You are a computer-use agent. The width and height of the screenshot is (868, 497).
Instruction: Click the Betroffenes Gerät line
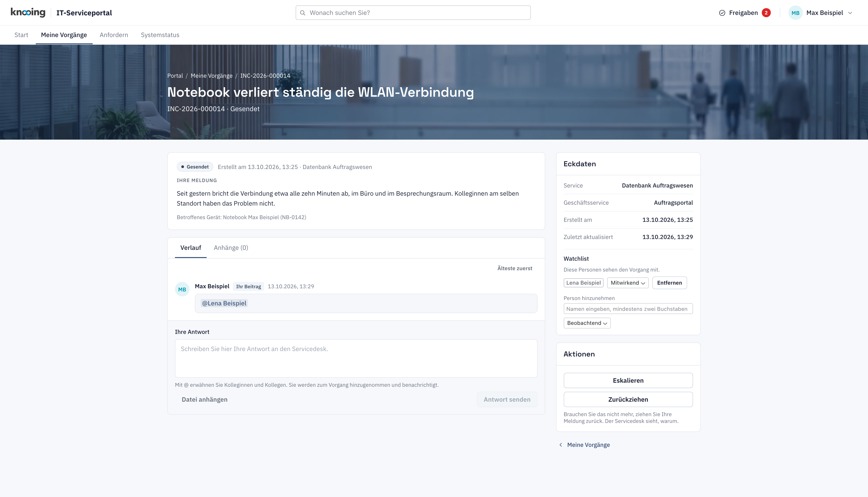click(x=241, y=217)
